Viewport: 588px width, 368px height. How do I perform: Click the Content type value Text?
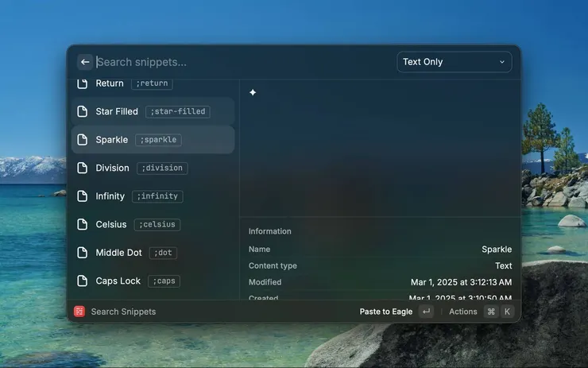(x=503, y=265)
